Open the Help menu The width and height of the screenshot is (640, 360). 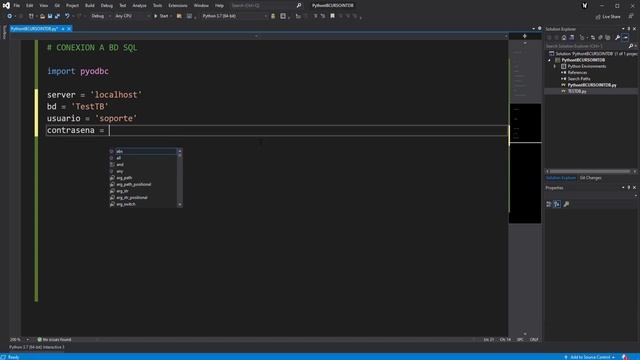pos(219,6)
